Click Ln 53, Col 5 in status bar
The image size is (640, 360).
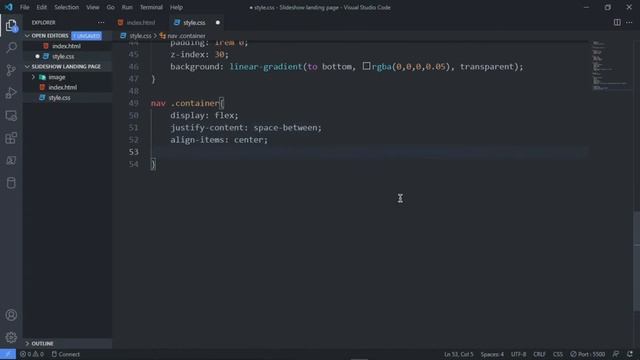[458, 354]
